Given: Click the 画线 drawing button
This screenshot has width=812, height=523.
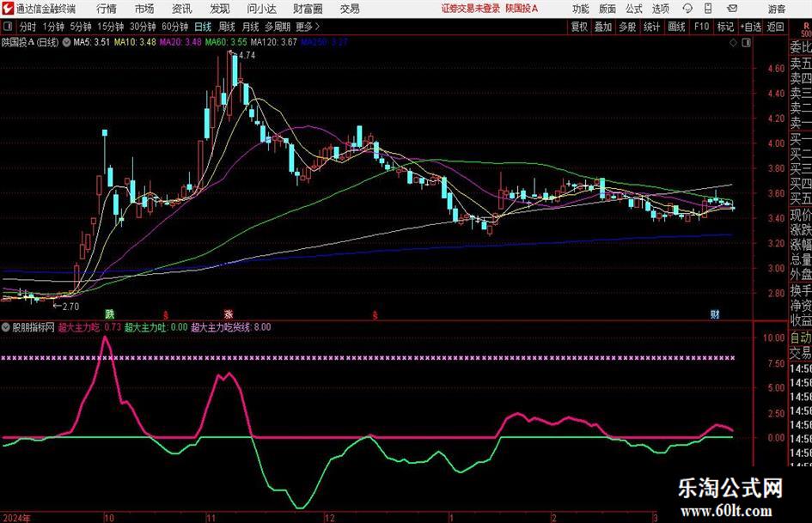Looking at the screenshot, I should [x=676, y=27].
